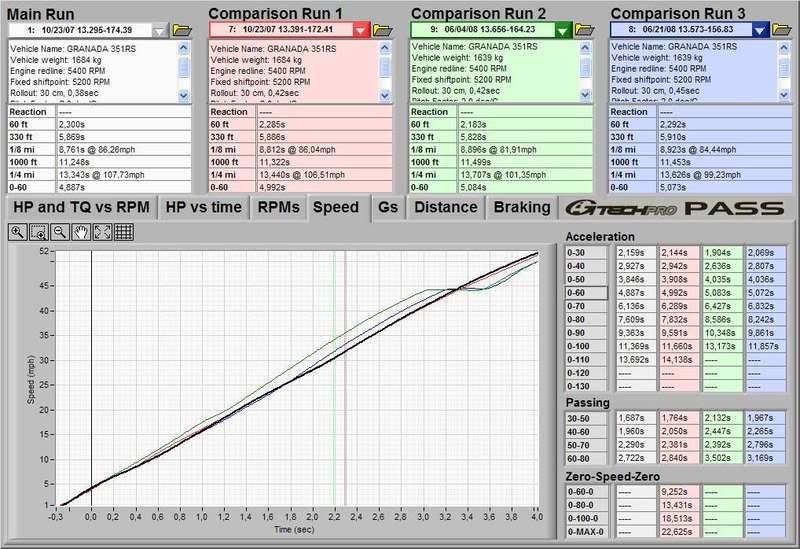
Task: Select the Gs tab
Action: tap(388, 207)
